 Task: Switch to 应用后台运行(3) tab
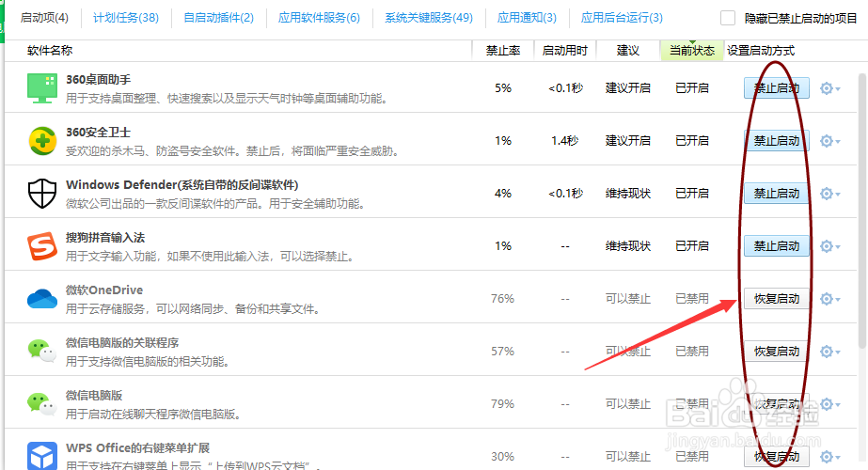622,18
